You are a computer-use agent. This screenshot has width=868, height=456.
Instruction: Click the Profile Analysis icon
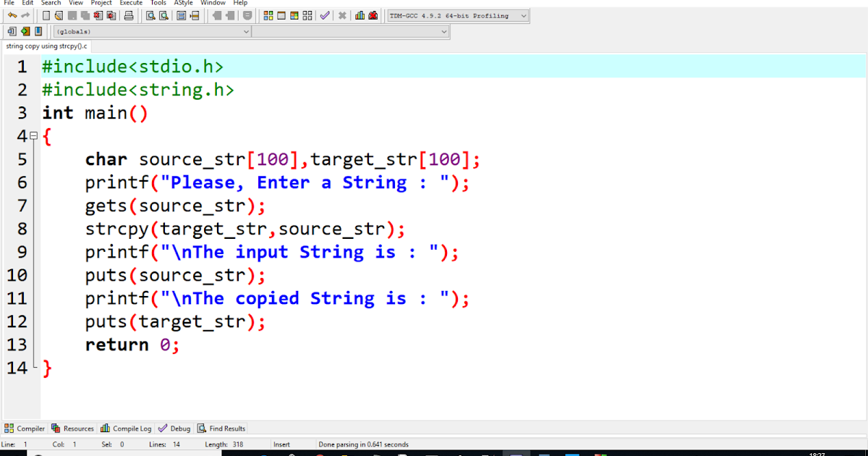tap(358, 15)
